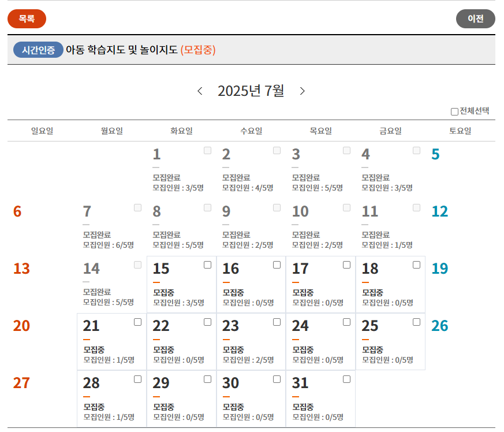The image size is (504, 432).
Task: Click the (모집중) status in the title
Action: click(197, 50)
